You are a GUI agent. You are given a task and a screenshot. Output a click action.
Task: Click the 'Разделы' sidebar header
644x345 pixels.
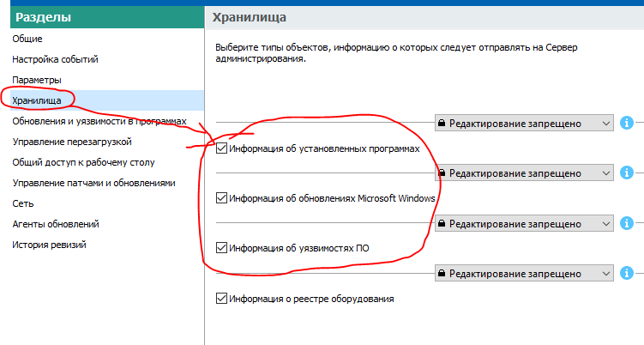pyautogui.click(x=107, y=17)
